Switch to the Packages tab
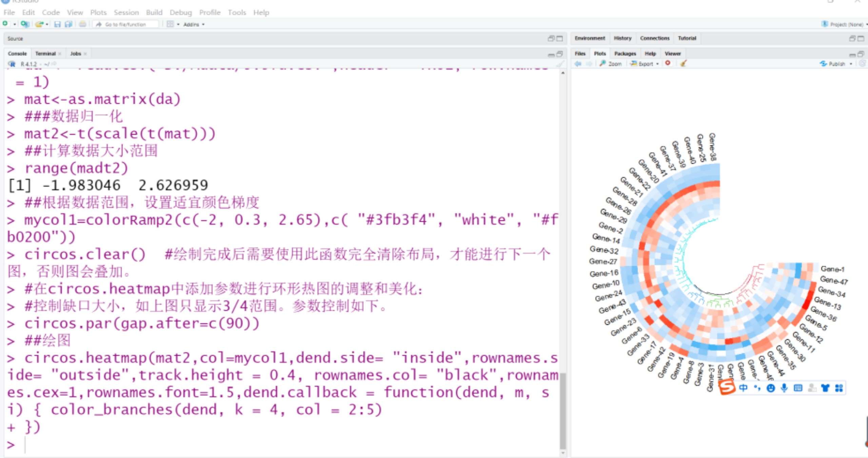Viewport: 868px width, 458px height. tap(625, 54)
